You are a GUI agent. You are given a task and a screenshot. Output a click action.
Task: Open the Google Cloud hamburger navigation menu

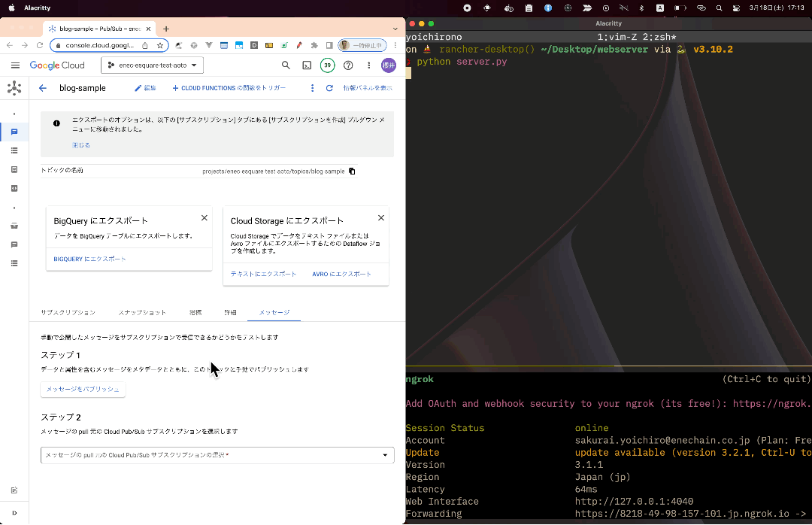tap(15, 65)
